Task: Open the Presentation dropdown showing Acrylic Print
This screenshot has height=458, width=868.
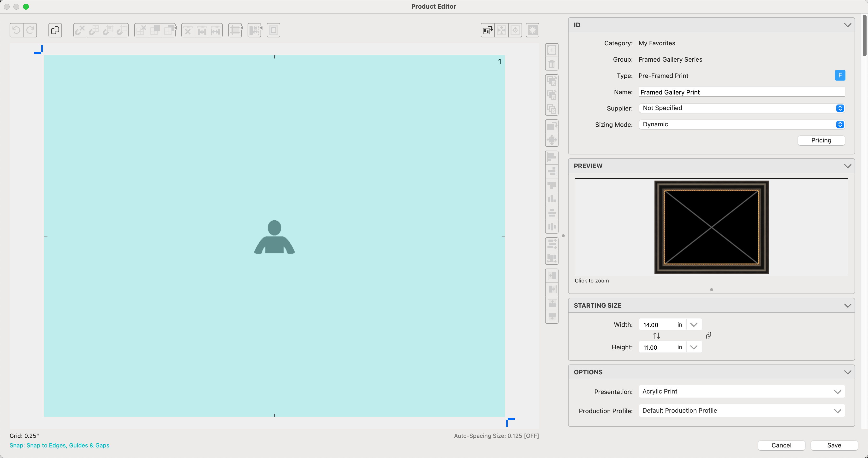Action: coord(741,391)
